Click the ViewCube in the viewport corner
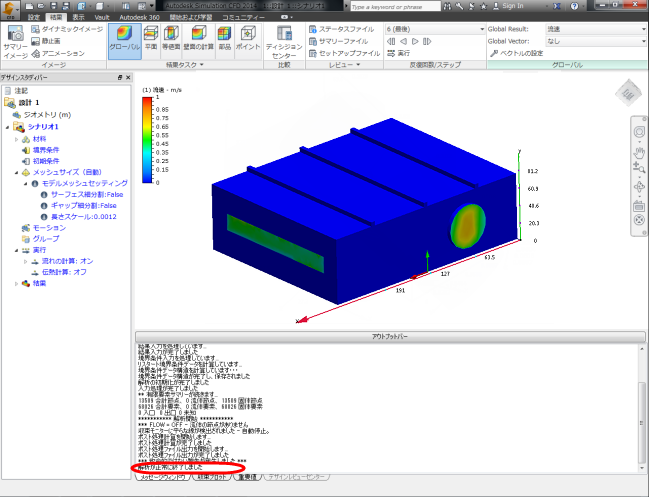This screenshot has width=649, height=497. tap(628, 93)
